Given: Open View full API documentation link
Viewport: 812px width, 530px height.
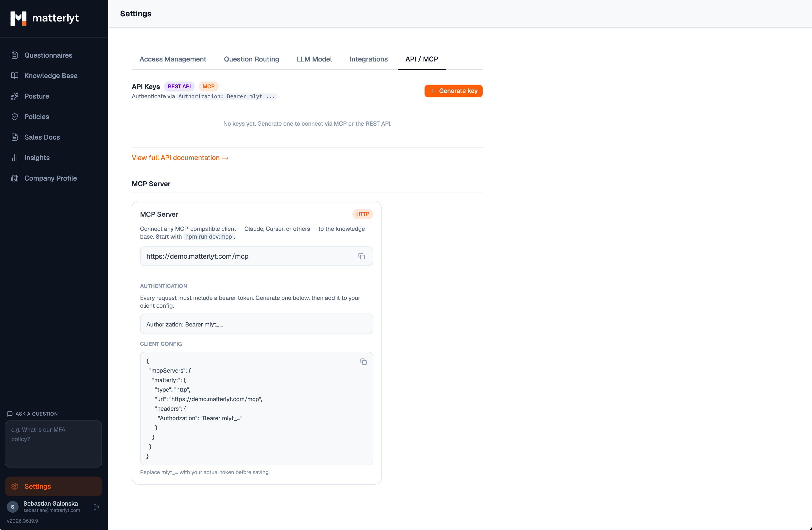Looking at the screenshot, I should tap(180, 158).
